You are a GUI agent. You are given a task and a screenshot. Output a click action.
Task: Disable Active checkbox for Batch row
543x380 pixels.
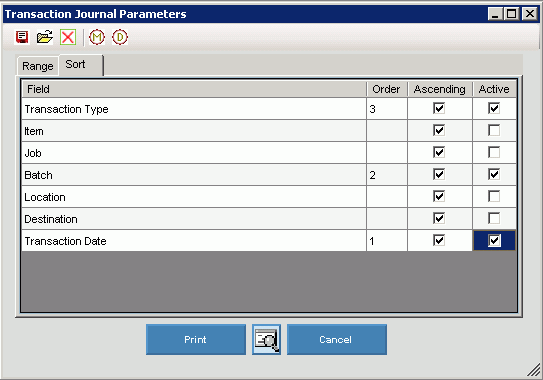[x=494, y=174]
